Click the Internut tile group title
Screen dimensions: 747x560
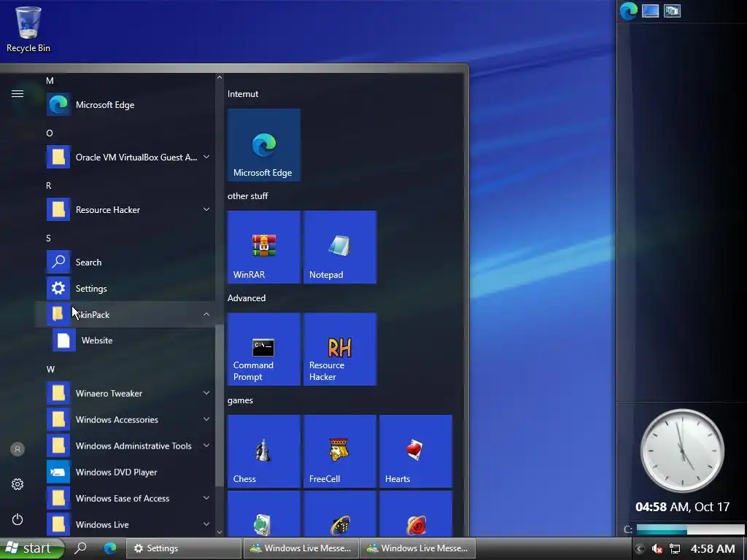[x=243, y=94]
